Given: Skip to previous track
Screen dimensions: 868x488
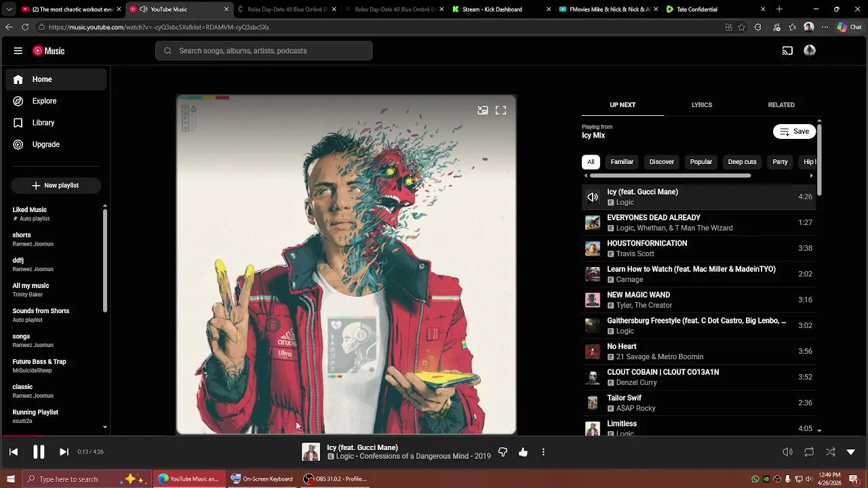Looking at the screenshot, I should point(14,452).
